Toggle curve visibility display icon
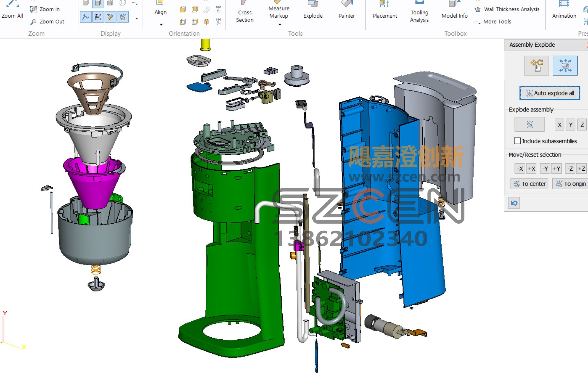The height and width of the screenshot is (373, 588). [86, 17]
